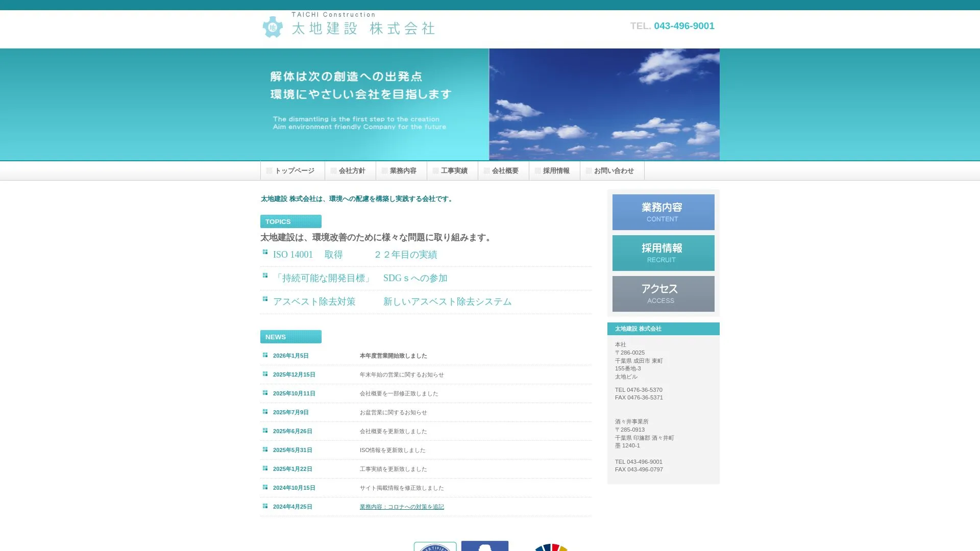This screenshot has width=980, height=551.
Task: Open the 会社方針 menu item
Action: (x=350, y=171)
